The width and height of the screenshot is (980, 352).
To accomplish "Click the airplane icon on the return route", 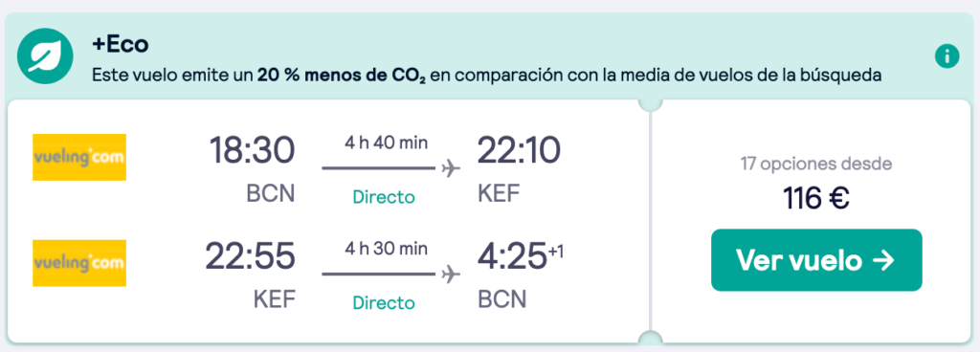I will click(451, 274).
